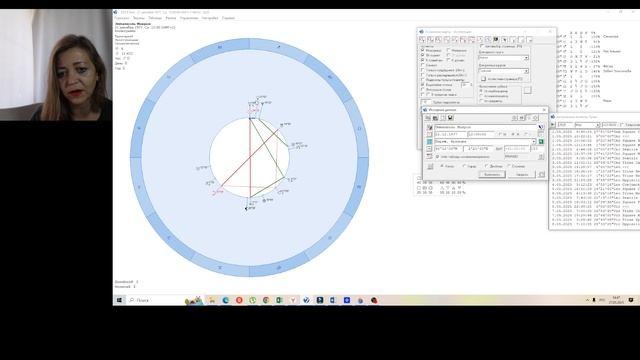
Task: Open the red Opera icon on the taskbar
Action: tap(239, 300)
